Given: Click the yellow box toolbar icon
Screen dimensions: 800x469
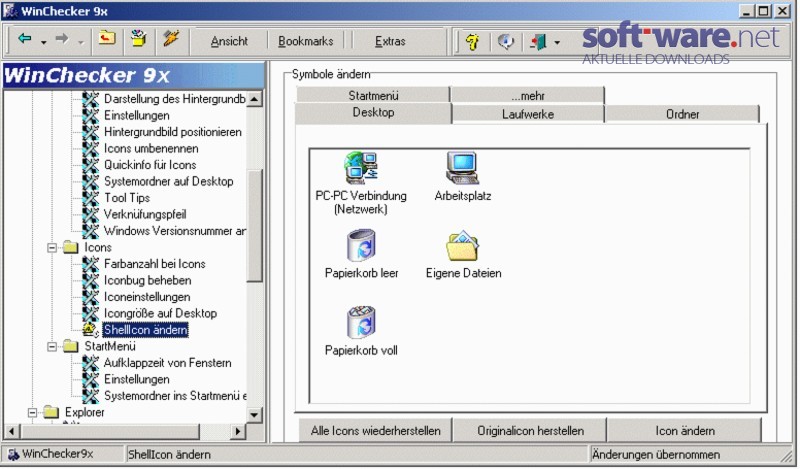Looking at the screenshot, I should tap(138, 39).
